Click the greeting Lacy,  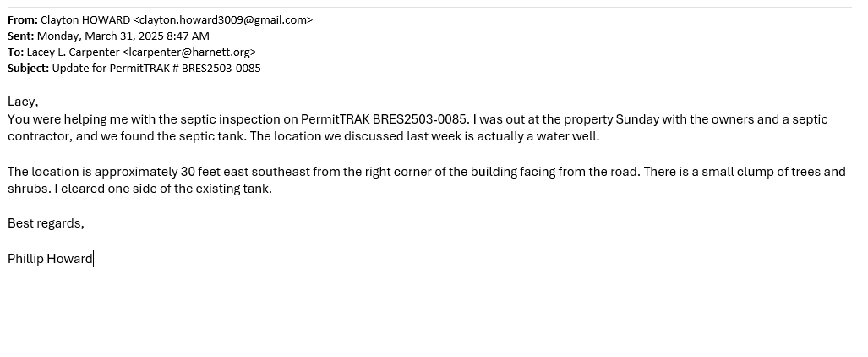23,102
